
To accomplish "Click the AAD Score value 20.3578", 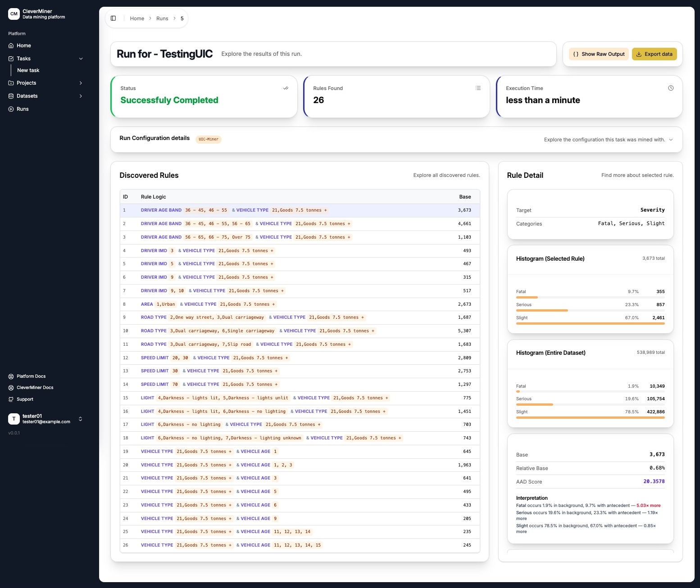I will 654,481.
